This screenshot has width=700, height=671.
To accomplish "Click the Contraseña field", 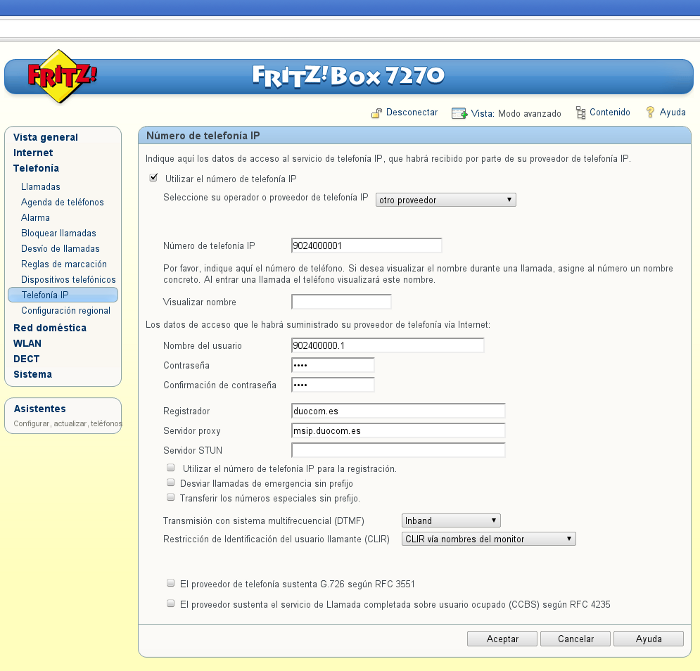I will 333,365.
